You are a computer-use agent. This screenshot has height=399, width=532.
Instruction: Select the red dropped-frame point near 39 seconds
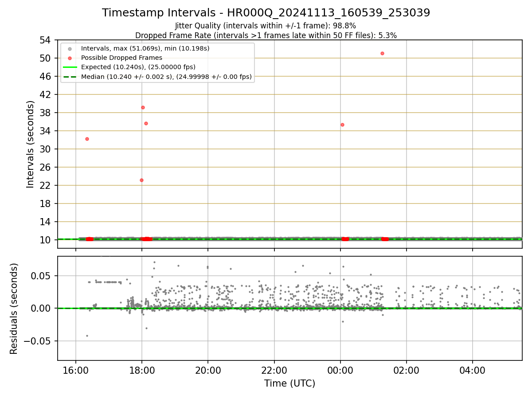[143, 107]
